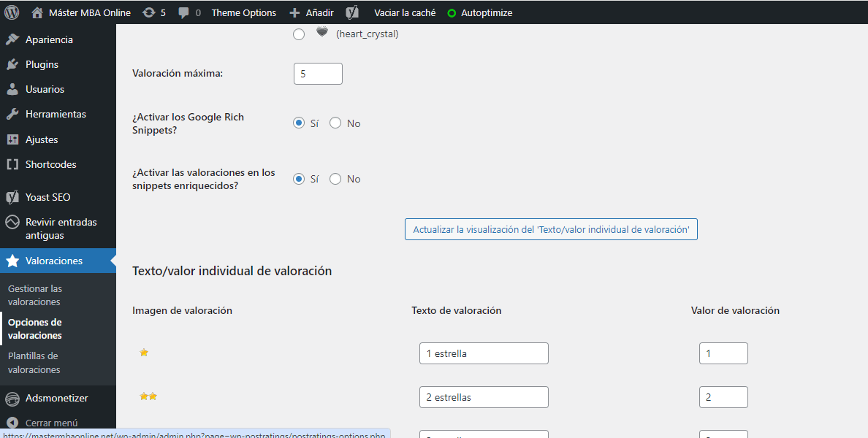Select No for Google Rich Snippets

pyautogui.click(x=335, y=123)
